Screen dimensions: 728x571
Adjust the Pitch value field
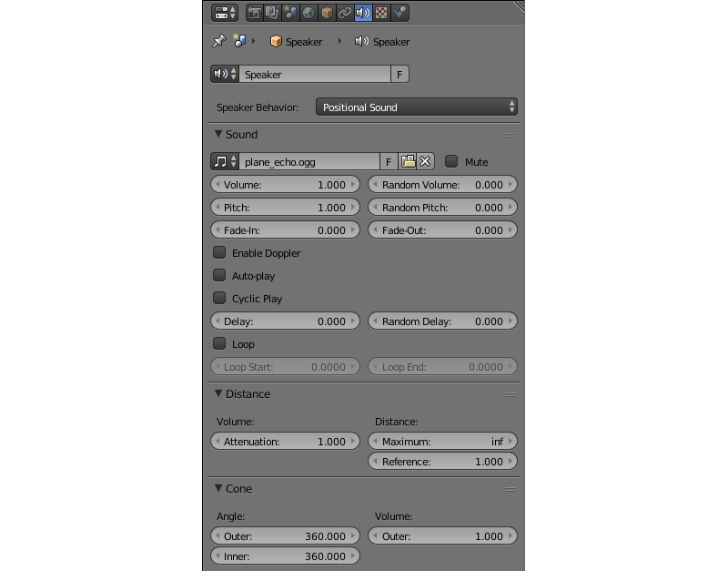[x=285, y=208]
